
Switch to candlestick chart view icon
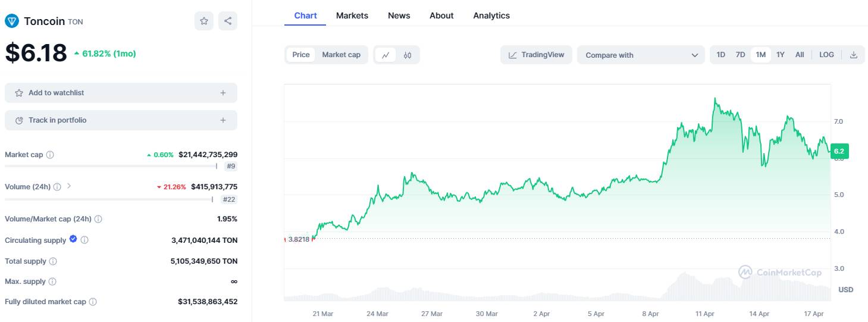[408, 55]
